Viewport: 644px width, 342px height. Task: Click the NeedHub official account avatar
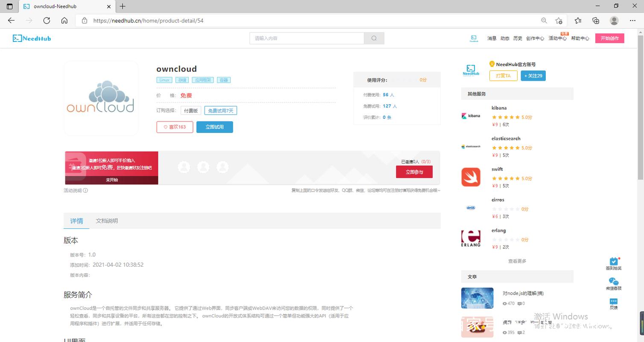[471, 70]
